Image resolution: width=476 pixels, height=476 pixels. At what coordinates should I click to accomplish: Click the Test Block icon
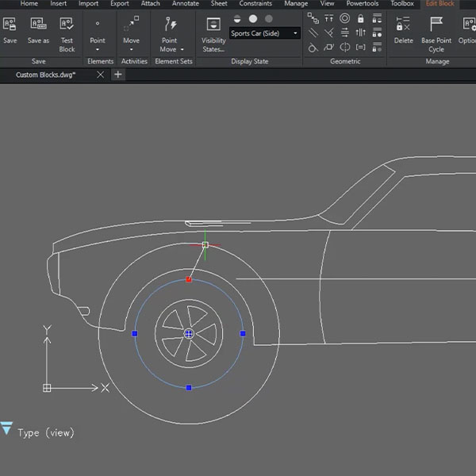67,25
